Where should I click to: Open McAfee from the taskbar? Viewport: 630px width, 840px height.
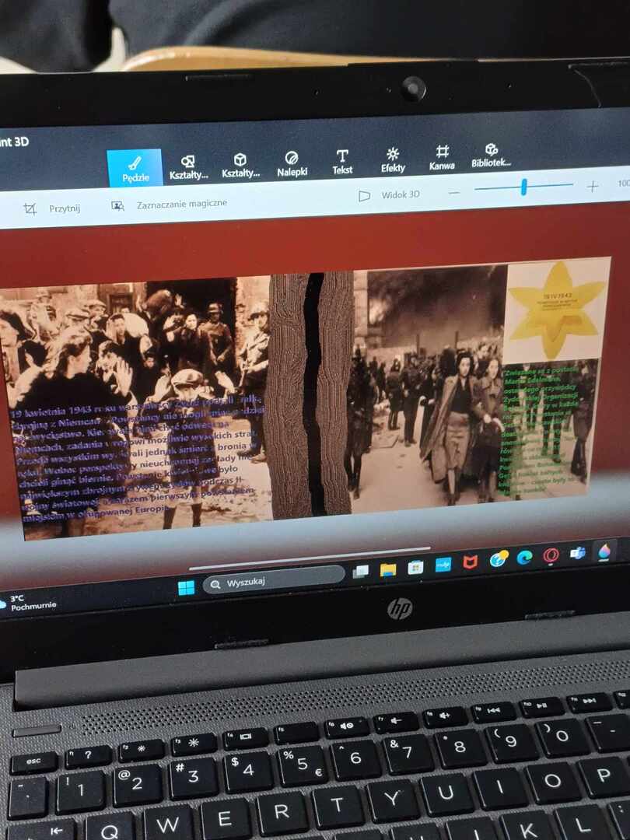coord(470,563)
